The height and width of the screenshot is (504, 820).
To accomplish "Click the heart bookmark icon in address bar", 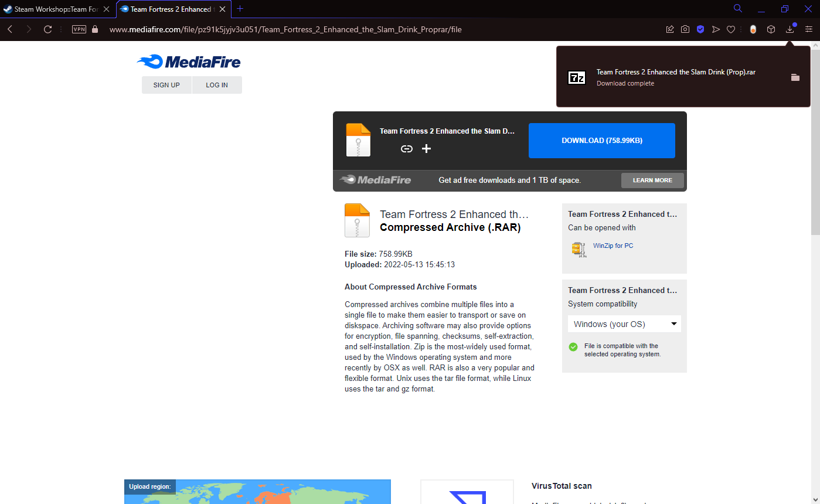I will pyautogui.click(x=731, y=29).
